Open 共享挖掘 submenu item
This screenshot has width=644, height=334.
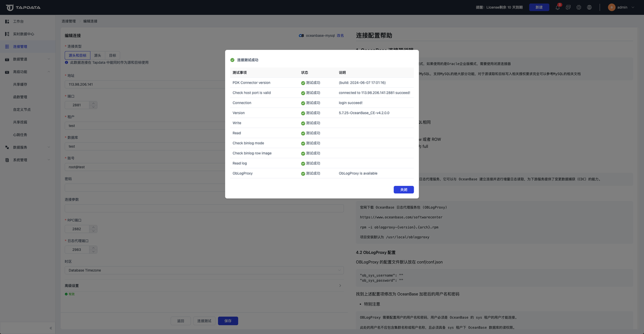click(20, 122)
